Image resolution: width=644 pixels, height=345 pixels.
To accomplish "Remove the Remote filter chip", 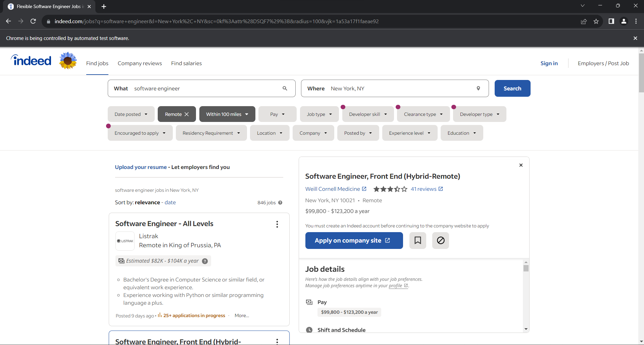I will click(x=187, y=114).
